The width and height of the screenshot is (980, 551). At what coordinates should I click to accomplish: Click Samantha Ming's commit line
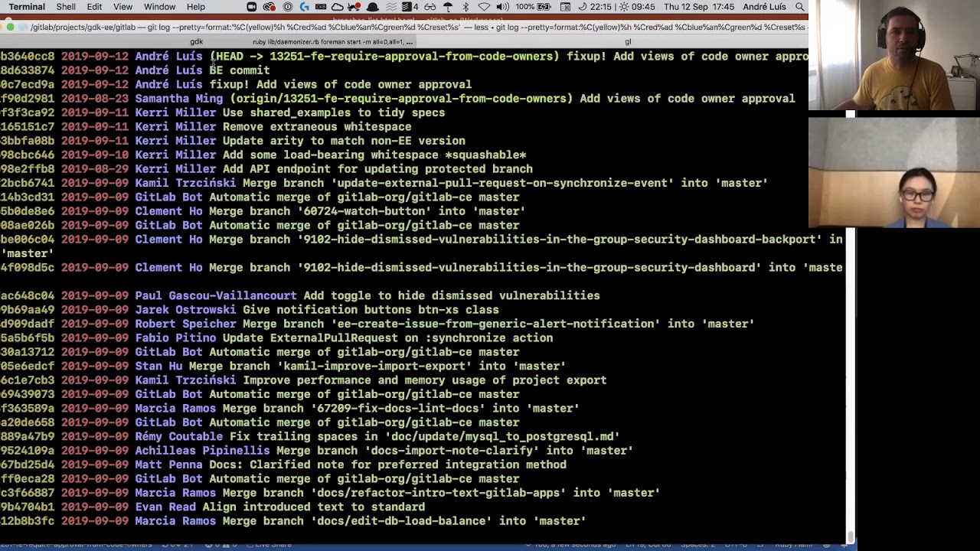[x=397, y=99]
